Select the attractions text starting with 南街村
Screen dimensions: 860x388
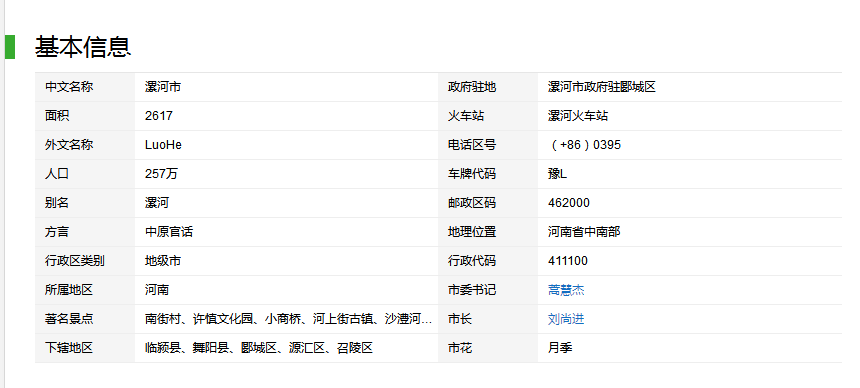pos(288,319)
